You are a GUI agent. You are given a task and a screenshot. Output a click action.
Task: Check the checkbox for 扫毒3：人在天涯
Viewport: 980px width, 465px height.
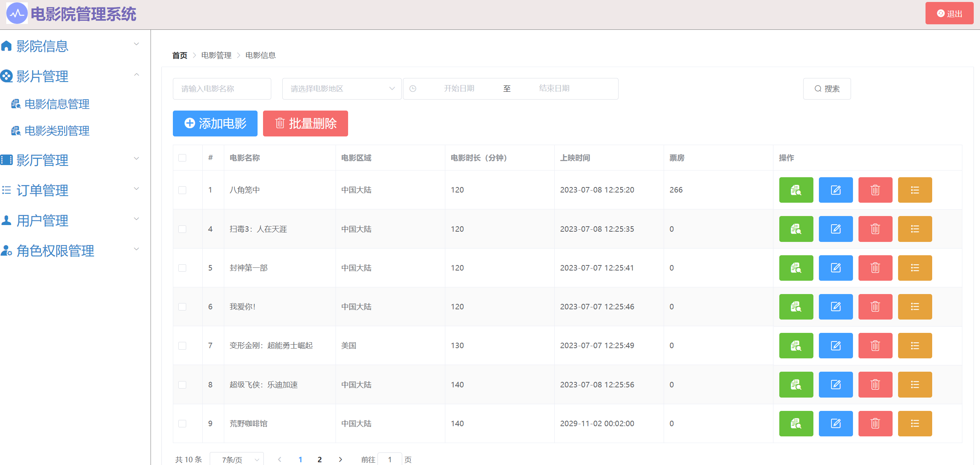tap(182, 229)
